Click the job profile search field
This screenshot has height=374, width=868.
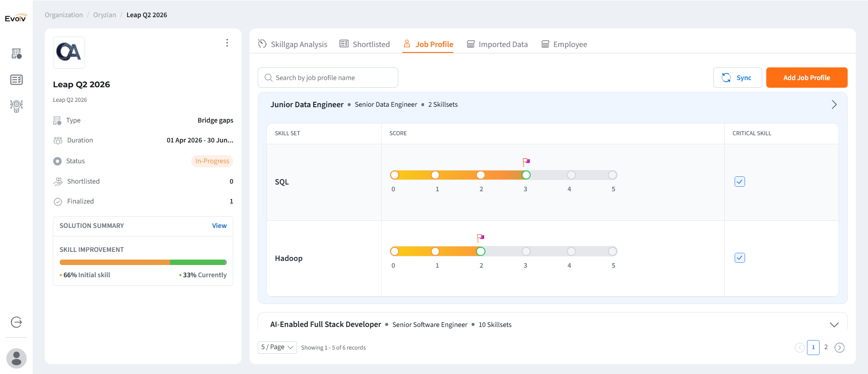[x=328, y=78]
